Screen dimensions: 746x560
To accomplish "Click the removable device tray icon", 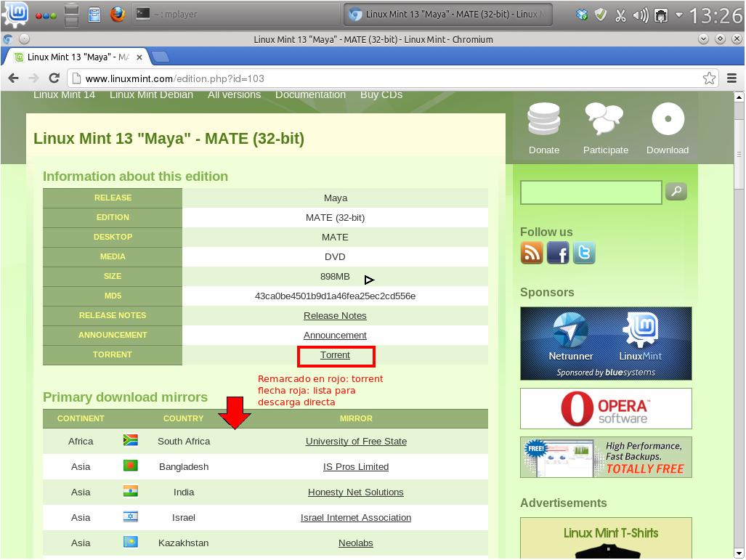I will (661, 16).
